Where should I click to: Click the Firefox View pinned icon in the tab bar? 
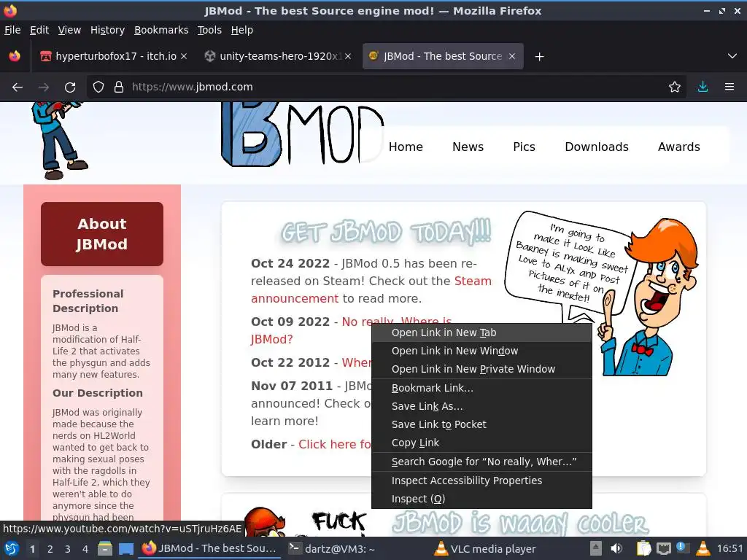15,56
